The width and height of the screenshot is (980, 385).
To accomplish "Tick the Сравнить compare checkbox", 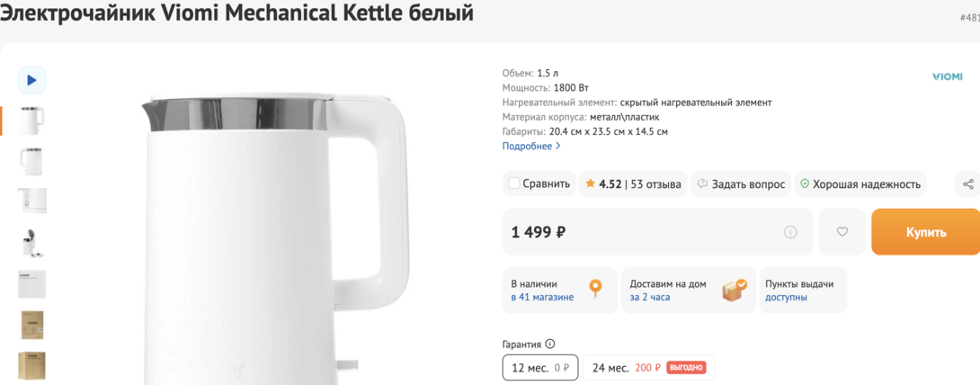I will tap(514, 184).
